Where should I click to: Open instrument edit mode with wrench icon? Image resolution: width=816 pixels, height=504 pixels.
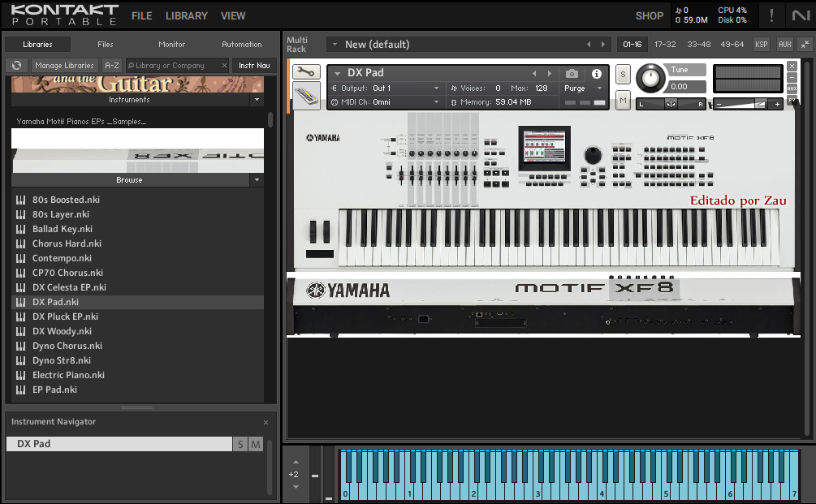306,71
